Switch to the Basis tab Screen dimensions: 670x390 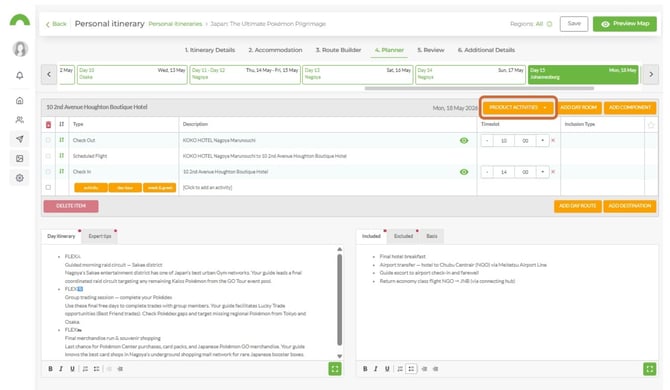(x=432, y=236)
